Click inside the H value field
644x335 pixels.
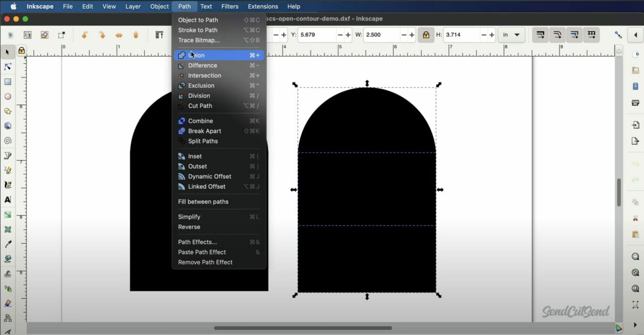point(461,35)
